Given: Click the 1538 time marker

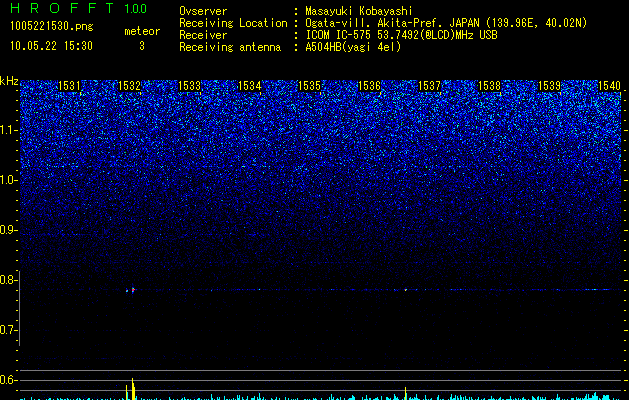Looking at the screenshot, I should click(x=490, y=86).
